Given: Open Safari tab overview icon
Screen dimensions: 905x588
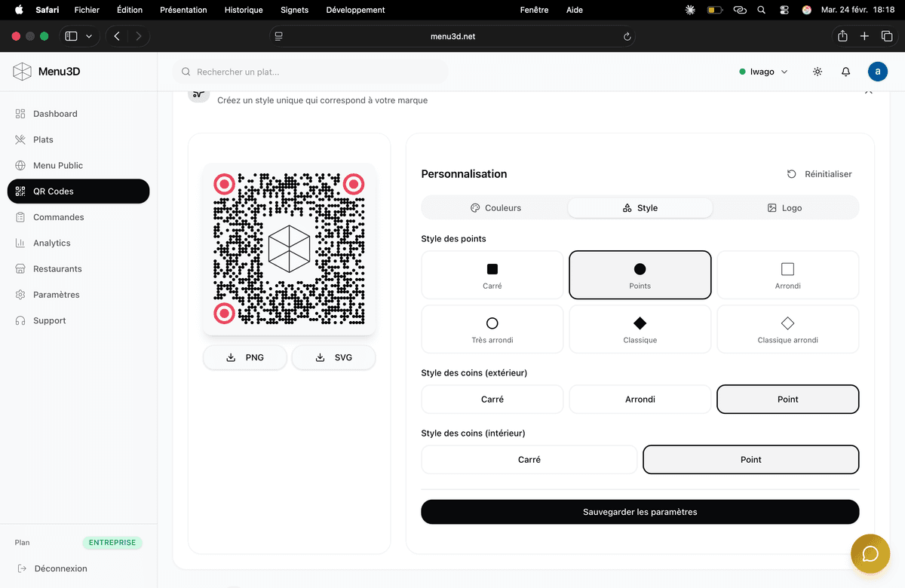Looking at the screenshot, I should [887, 36].
